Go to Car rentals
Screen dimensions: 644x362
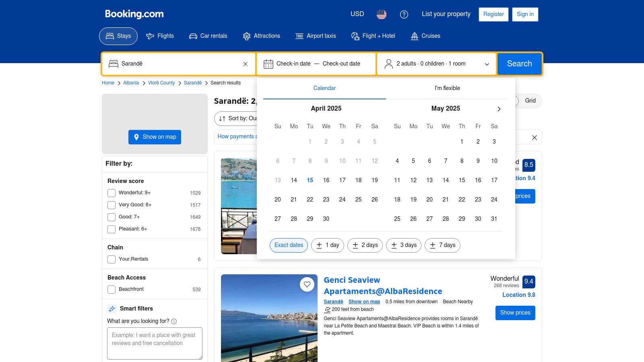click(208, 36)
